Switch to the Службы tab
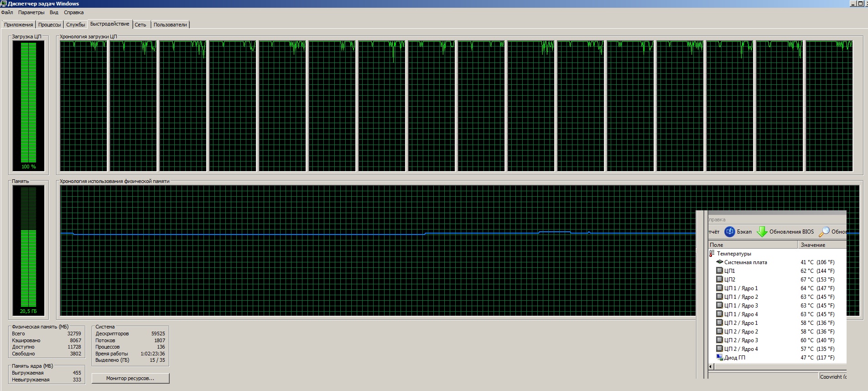Viewport: 868px width, 391px height. [76, 25]
